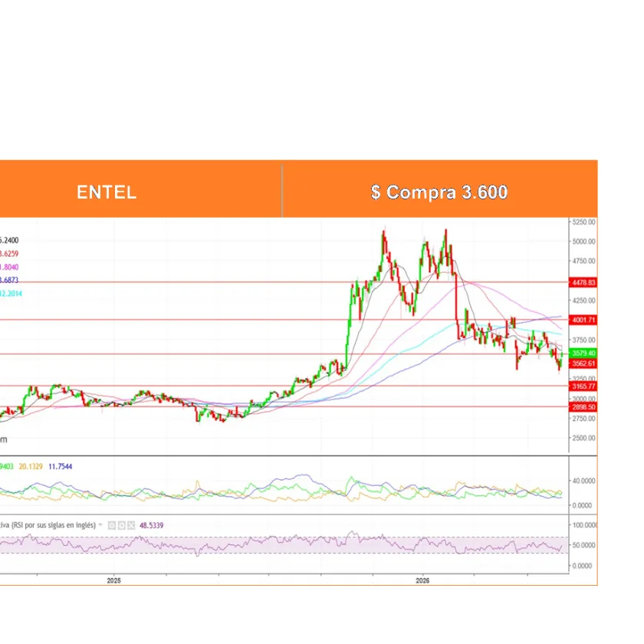Click the 5000.00 price axis label
Screen dimensions: 644x644
click(583, 242)
